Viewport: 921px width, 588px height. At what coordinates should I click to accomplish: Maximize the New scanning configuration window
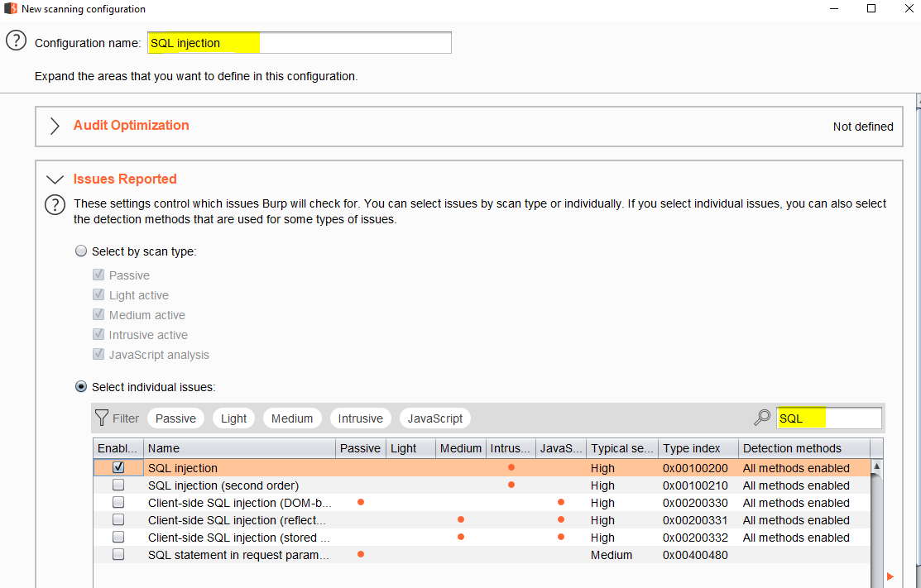(x=871, y=8)
